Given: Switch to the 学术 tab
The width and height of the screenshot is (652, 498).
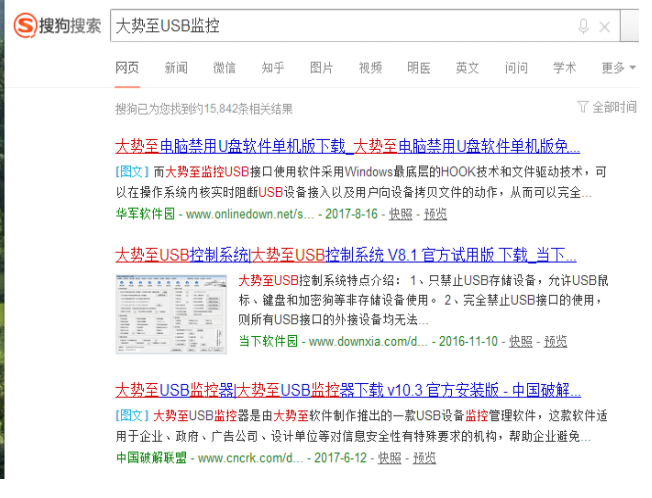Looking at the screenshot, I should [565, 68].
